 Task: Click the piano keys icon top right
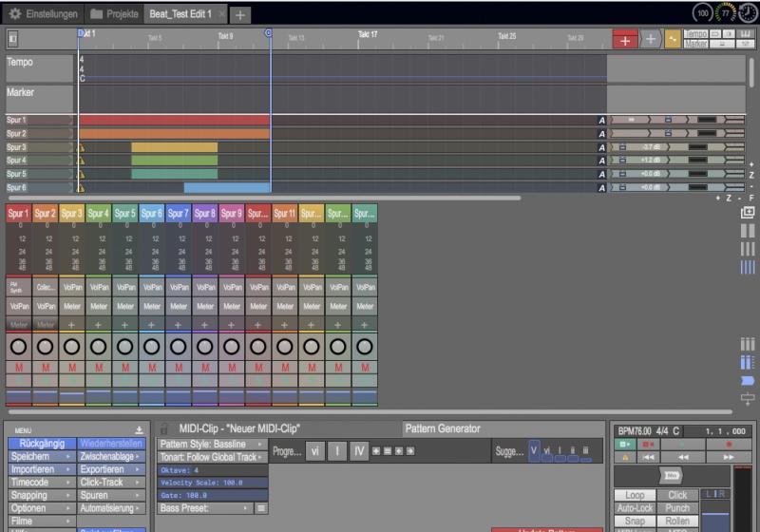746,34
